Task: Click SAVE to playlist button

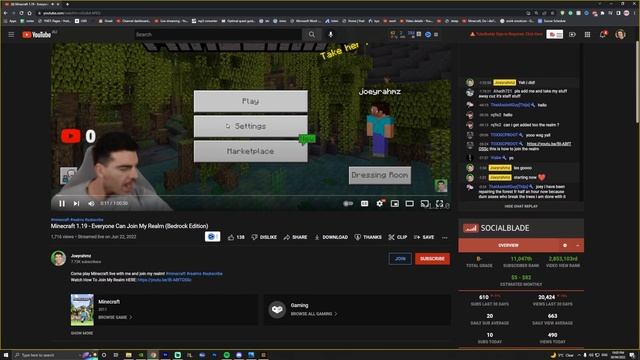Action: [x=424, y=237]
